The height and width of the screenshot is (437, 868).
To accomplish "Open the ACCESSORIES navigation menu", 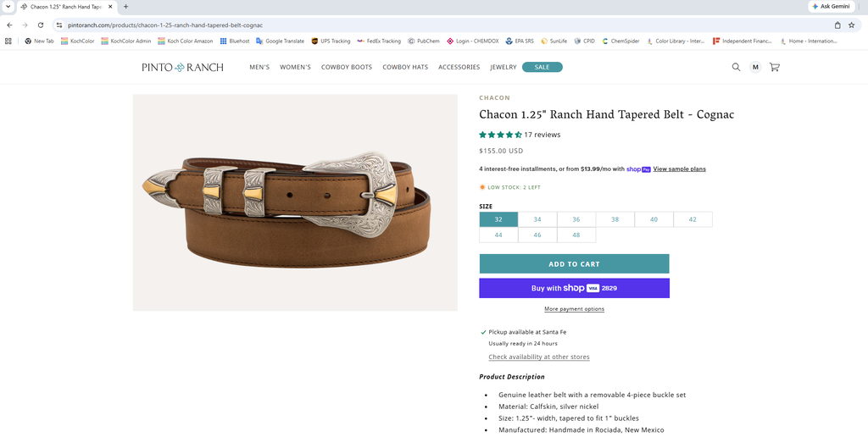I will (459, 67).
